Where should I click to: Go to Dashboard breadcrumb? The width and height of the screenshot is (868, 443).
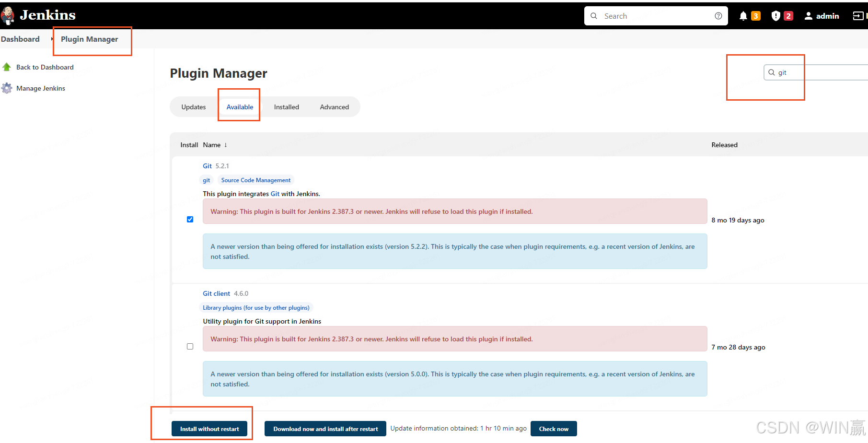(x=20, y=39)
